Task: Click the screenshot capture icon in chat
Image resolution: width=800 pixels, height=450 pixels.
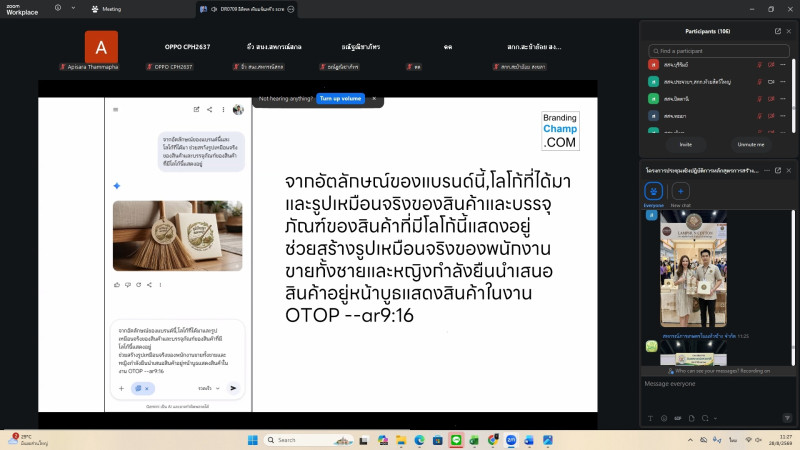Action: [x=705, y=418]
